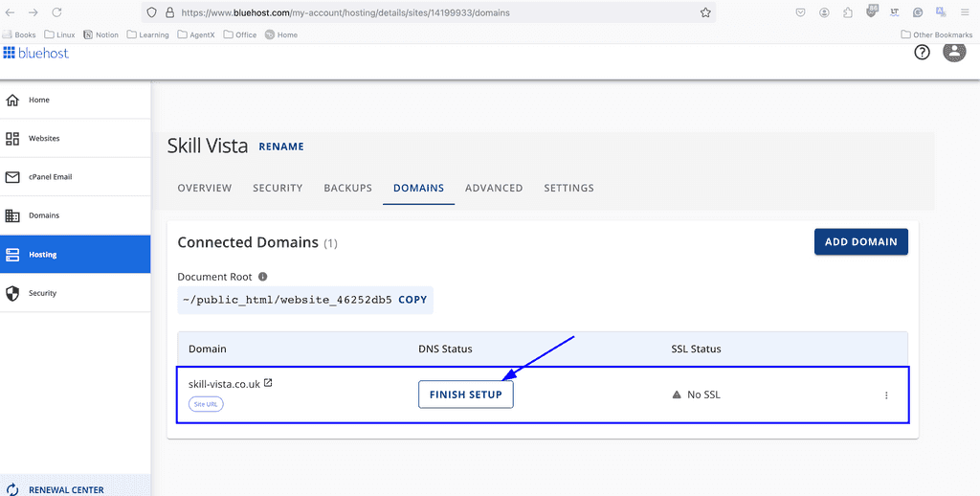The height and width of the screenshot is (496, 980).
Task: Click the Document Root info icon
Action: tap(263, 277)
